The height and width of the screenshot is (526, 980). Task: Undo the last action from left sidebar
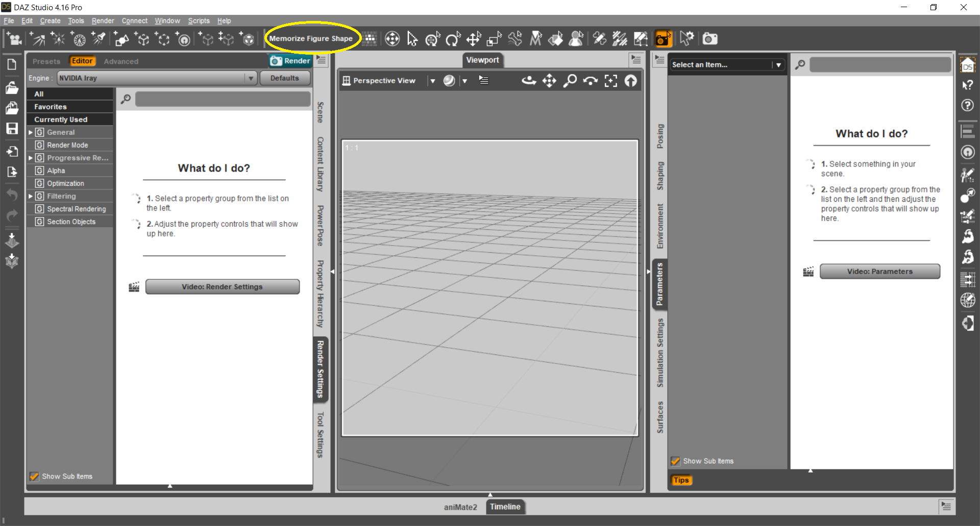tap(12, 195)
